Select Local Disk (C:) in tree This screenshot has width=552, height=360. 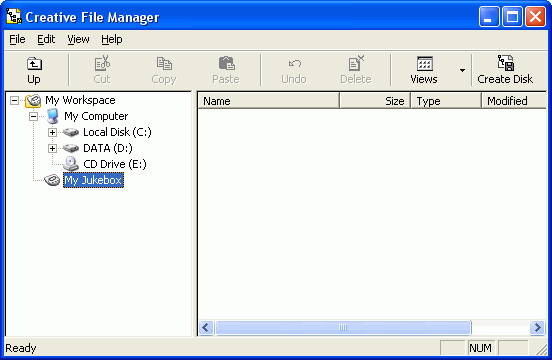tap(117, 132)
